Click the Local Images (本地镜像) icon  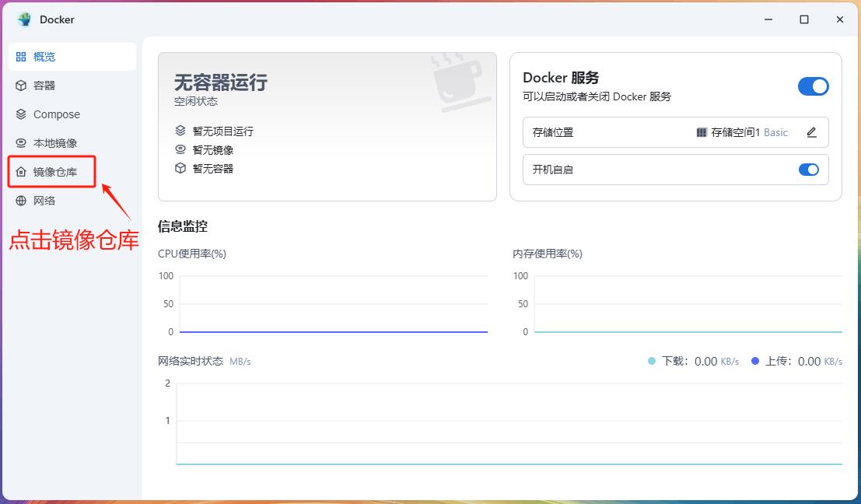(x=21, y=143)
